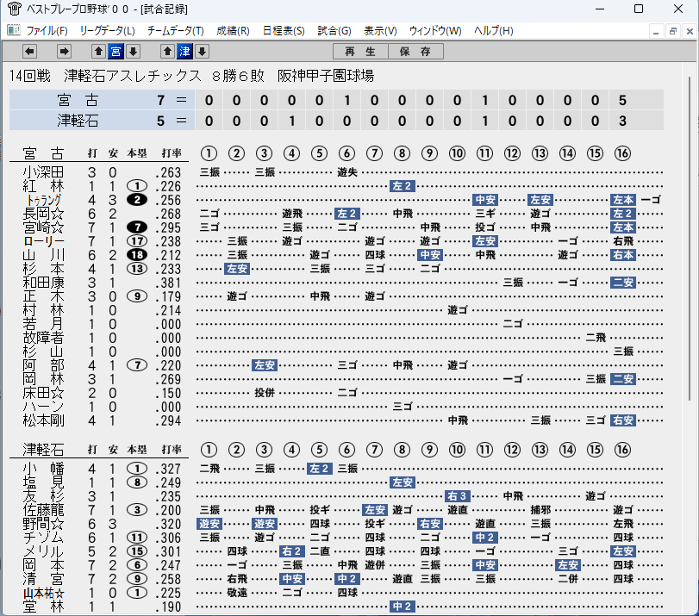Open the 日程表(S) menu
This screenshot has width=699, height=616.
(284, 31)
